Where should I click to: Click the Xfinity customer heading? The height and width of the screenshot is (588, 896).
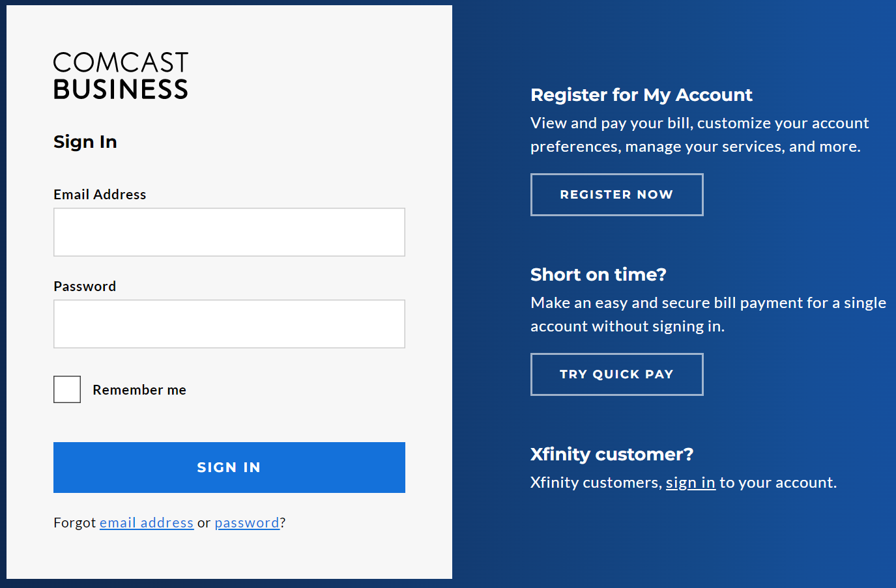click(612, 455)
